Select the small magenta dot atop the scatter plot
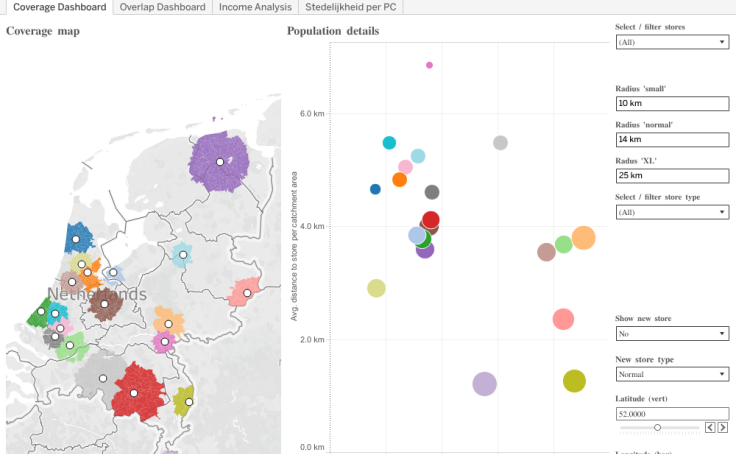This screenshot has height=454, width=736. point(429,65)
